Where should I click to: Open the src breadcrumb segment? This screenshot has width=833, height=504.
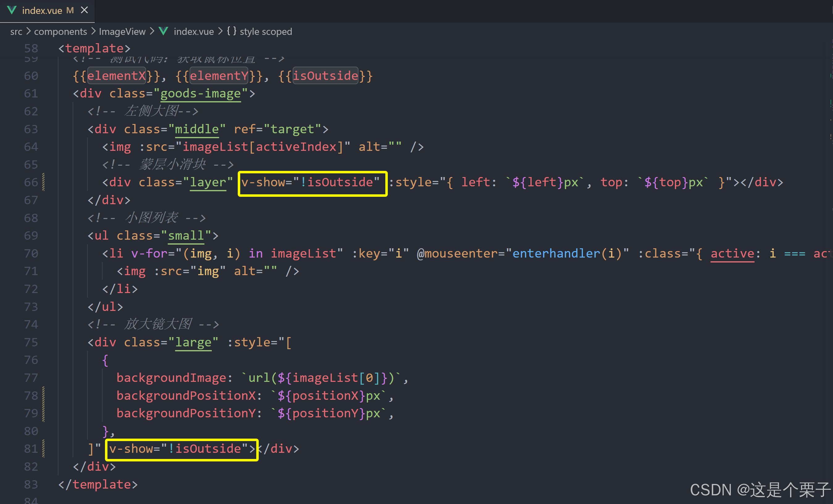16,32
